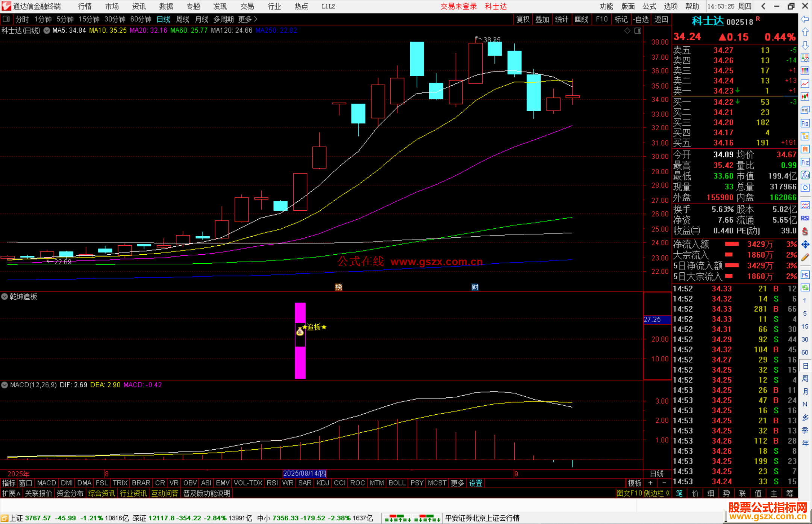This screenshot has width=812, height=524.
Task: Select the BOLL indicator tab
Action: [x=397, y=483]
